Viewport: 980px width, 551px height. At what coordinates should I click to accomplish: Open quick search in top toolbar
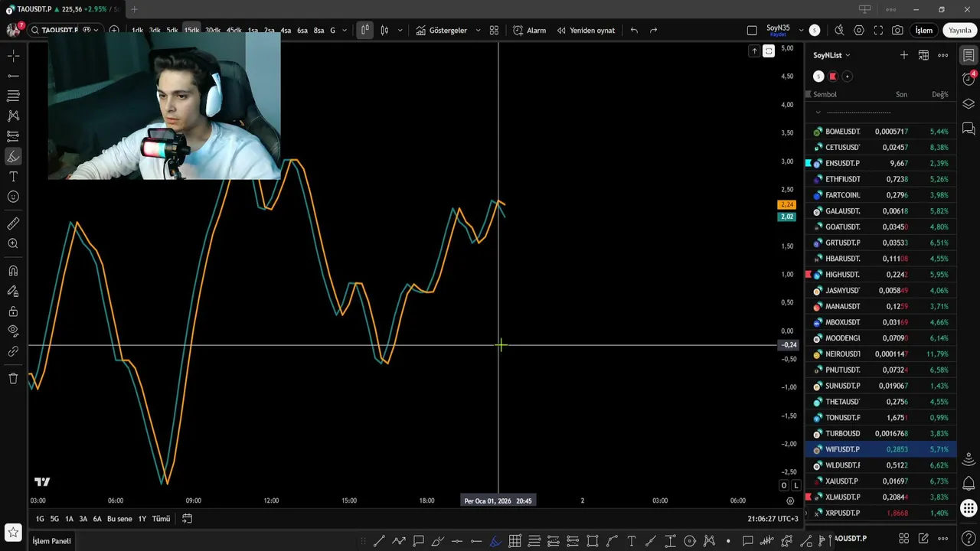839,31
